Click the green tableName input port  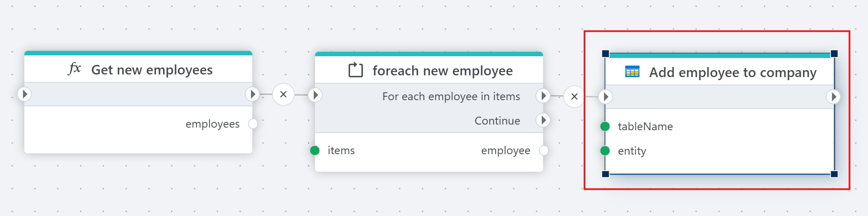pos(605,127)
